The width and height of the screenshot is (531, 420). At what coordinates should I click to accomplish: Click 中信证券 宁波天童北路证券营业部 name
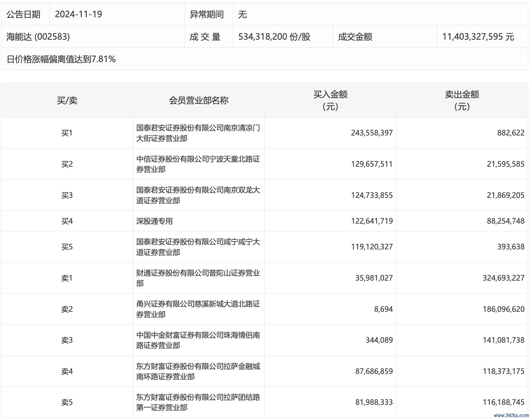(x=198, y=164)
